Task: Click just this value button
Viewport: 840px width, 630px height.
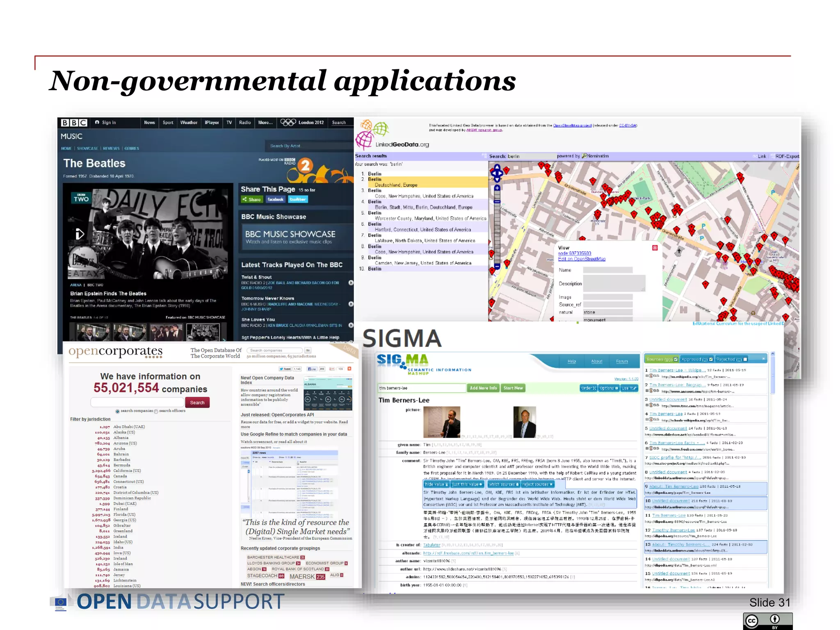Action: tap(467, 484)
